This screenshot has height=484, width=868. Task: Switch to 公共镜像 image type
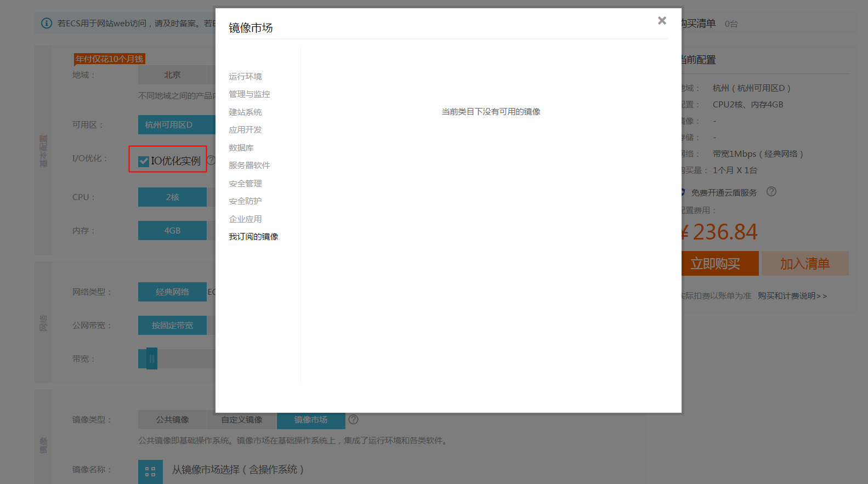172,420
